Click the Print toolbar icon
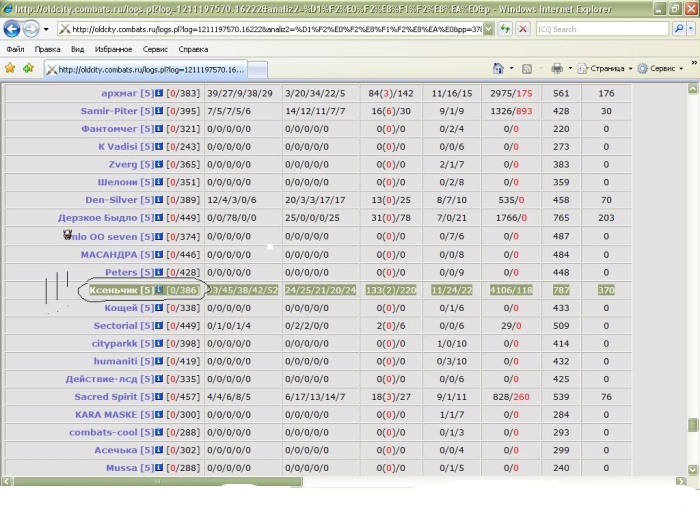The width and height of the screenshot is (700, 525). coord(557,69)
